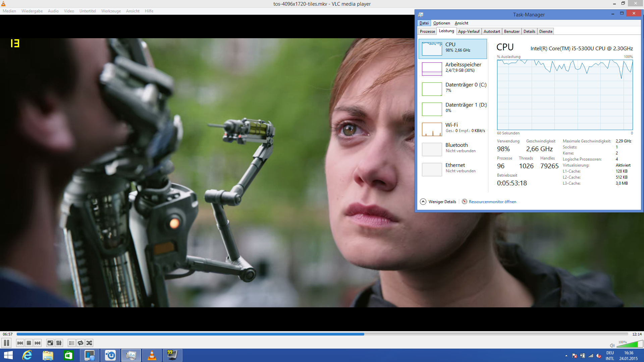Open Ressourcenmonitor öffnen link
Screen dimensions: 644x362
[x=492, y=202]
